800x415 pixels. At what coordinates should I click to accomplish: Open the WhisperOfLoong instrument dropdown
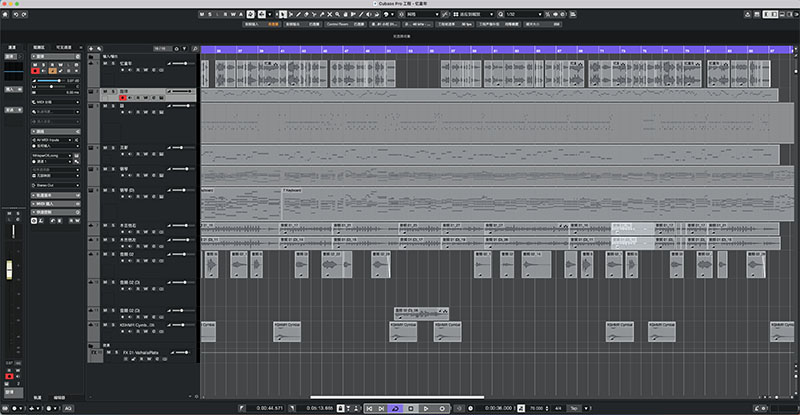[x=52, y=155]
